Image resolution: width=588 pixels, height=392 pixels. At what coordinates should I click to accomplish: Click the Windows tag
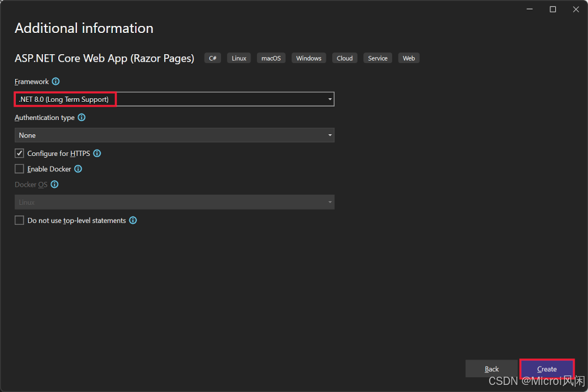tap(309, 58)
